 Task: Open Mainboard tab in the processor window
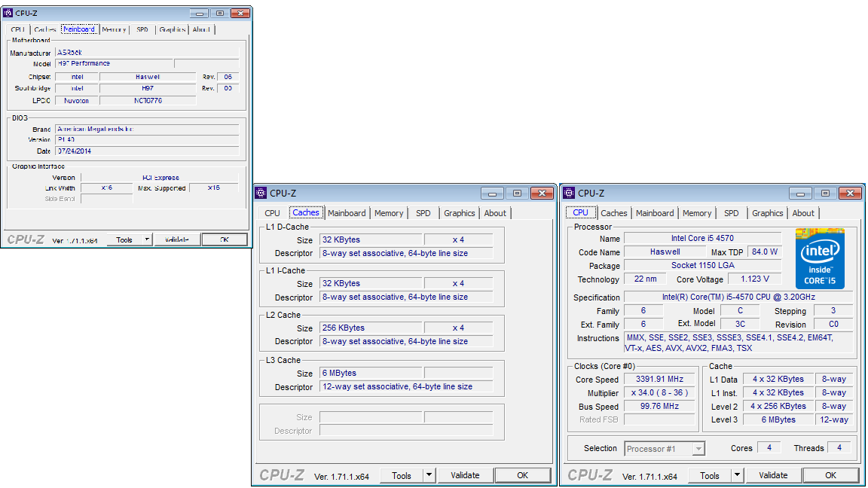click(655, 213)
